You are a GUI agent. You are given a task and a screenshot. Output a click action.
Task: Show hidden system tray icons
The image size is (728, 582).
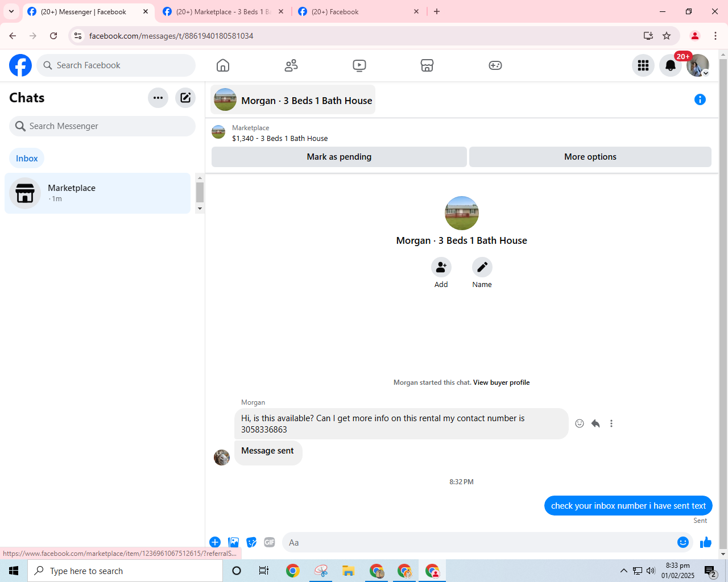[x=624, y=571]
